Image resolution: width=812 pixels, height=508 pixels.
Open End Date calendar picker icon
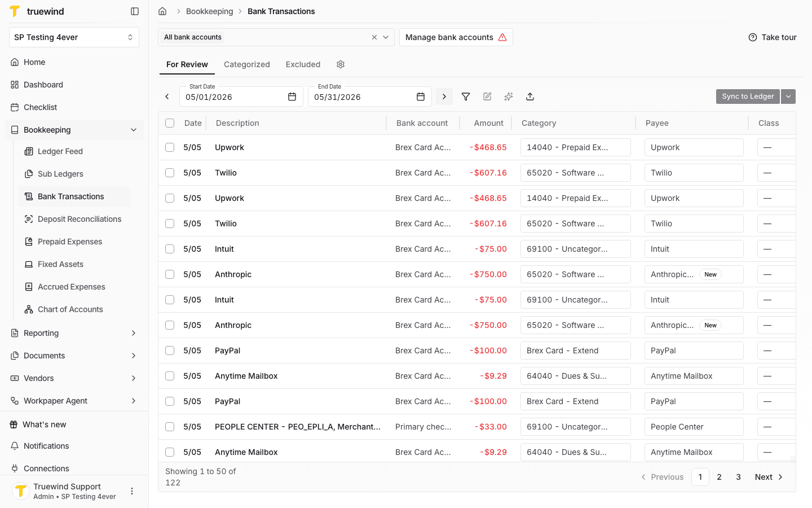(421, 97)
